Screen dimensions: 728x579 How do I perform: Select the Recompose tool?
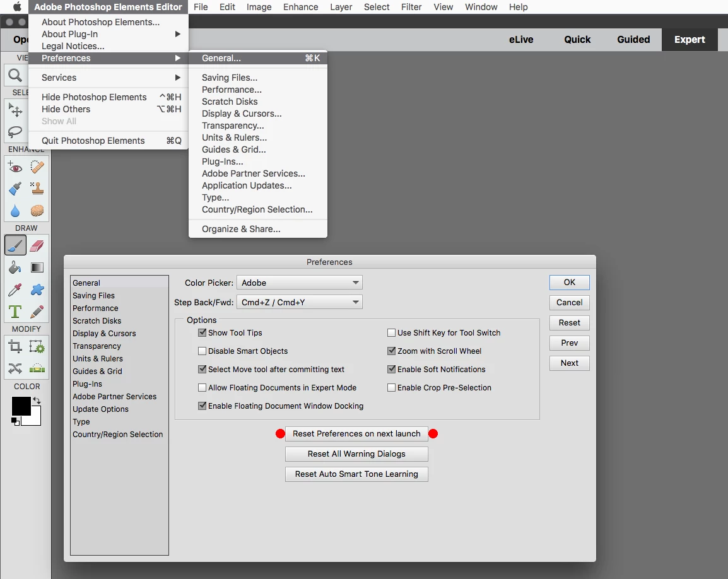(37, 346)
